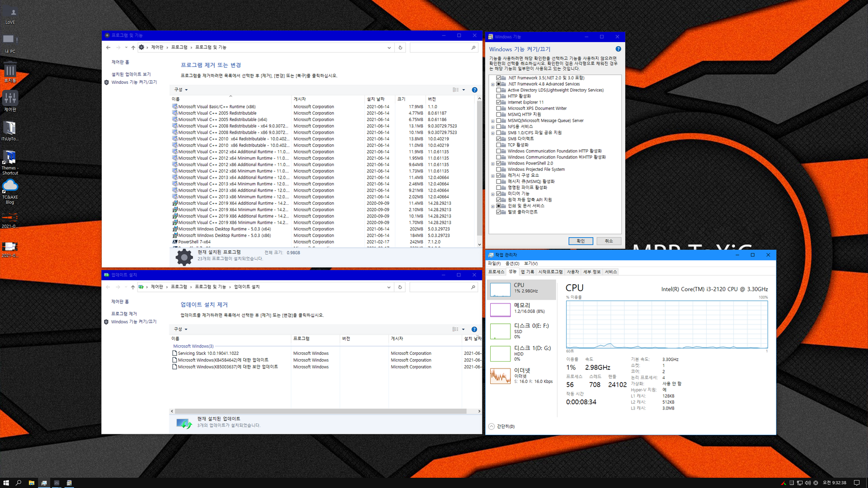
Task: Toggle SMB 다이렉트 checkbox
Action: pyautogui.click(x=499, y=139)
